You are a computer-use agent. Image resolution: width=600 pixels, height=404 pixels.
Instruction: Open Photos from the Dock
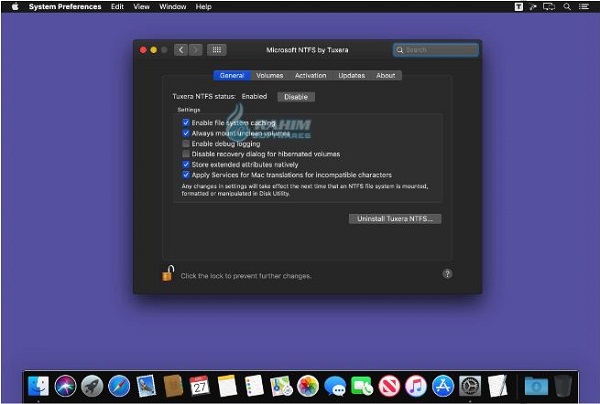click(308, 386)
